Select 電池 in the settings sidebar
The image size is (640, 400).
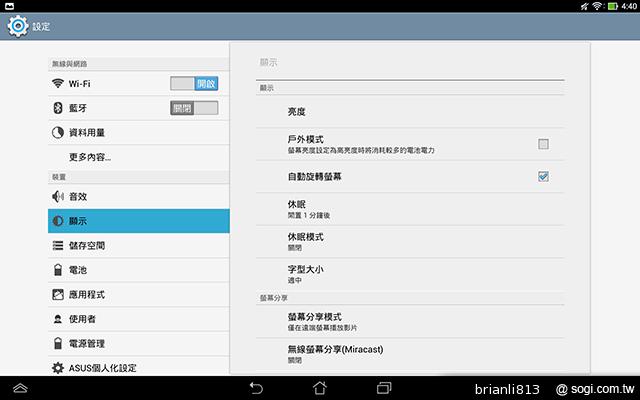[x=139, y=270]
